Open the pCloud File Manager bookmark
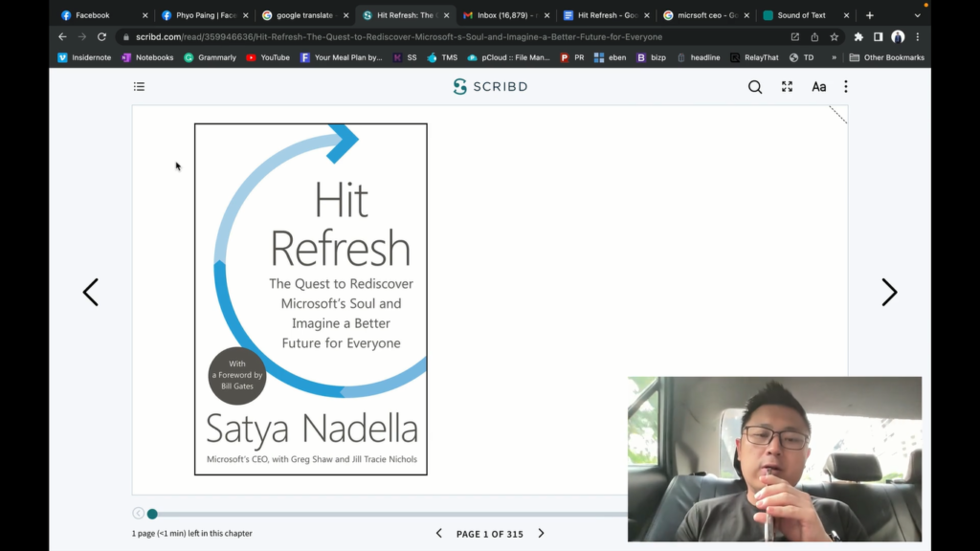This screenshot has height=551, width=980. pyautogui.click(x=509, y=57)
